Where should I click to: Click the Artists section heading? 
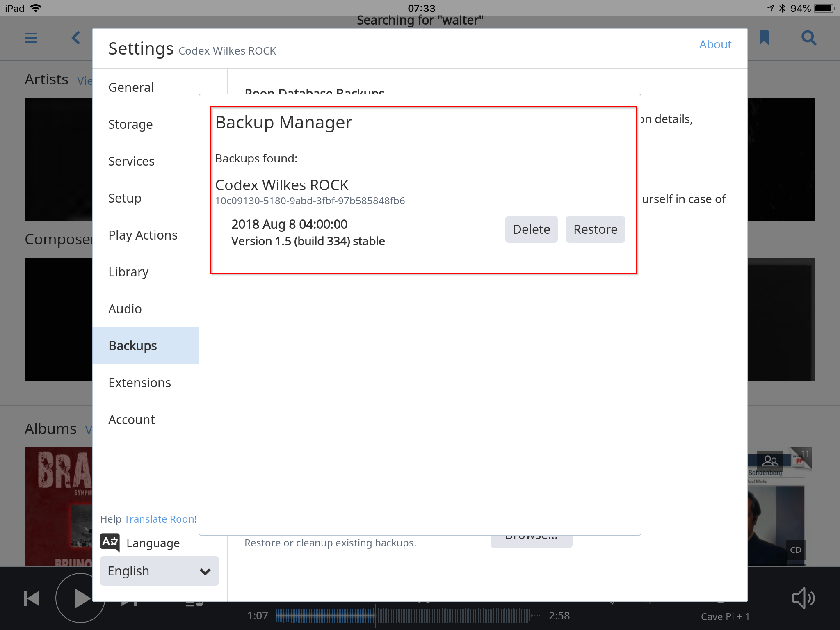coord(46,79)
